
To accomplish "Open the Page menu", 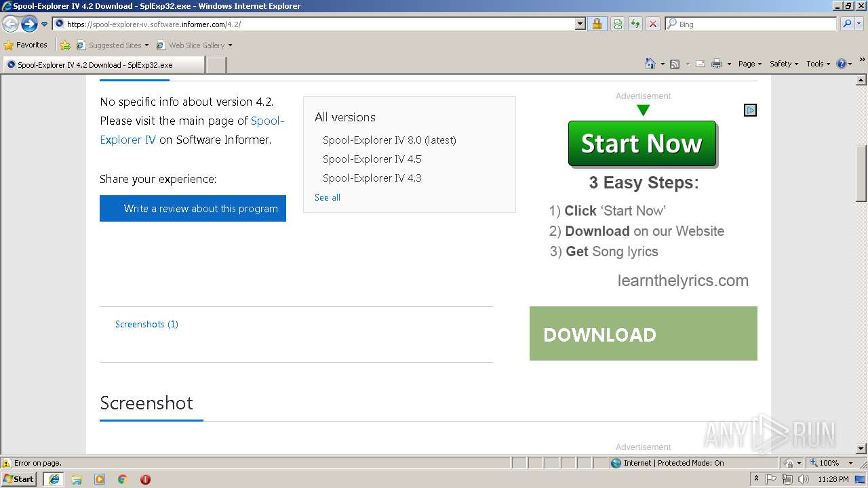I will pos(749,64).
